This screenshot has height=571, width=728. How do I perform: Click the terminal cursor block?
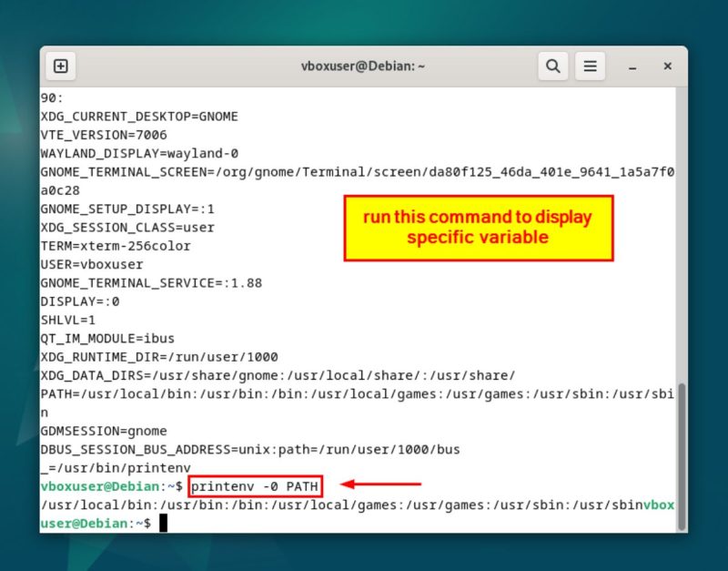pyautogui.click(x=163, y=524)
